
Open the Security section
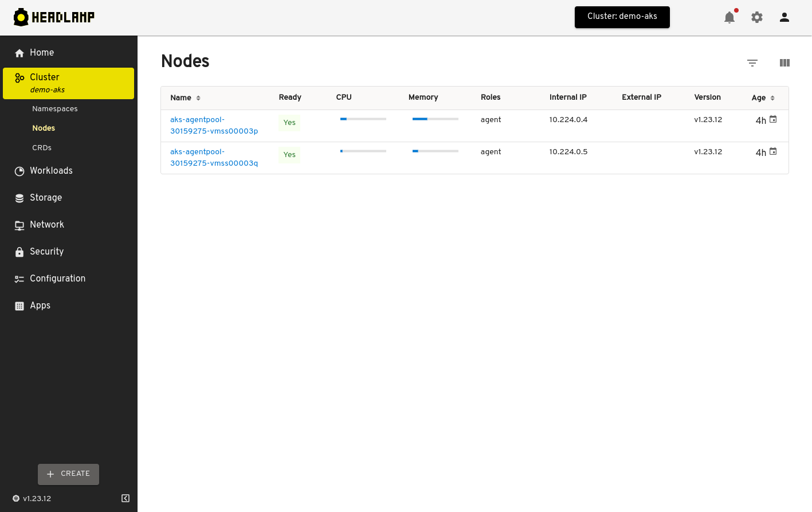69,252
